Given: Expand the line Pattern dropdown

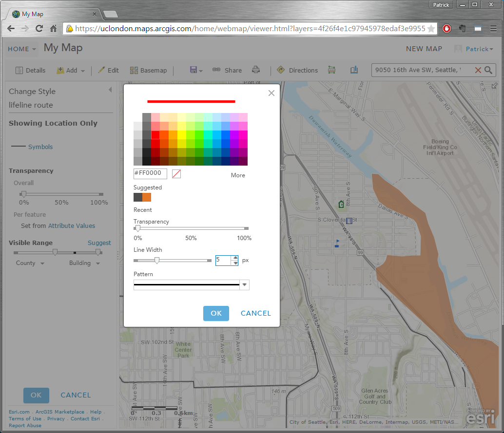Looking at the screenshot, I should pyautogui.click(x=244, y=285).
